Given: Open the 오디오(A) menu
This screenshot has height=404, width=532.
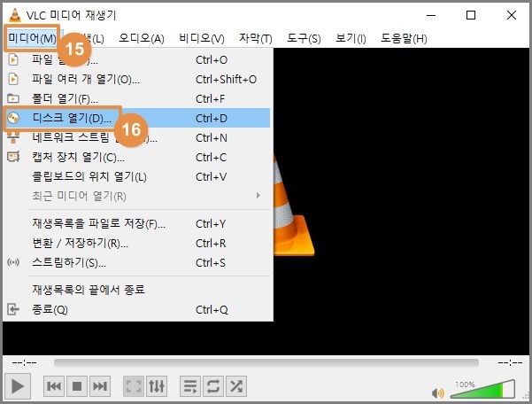Looking at the screenshot, I should (x=141, y=38).
